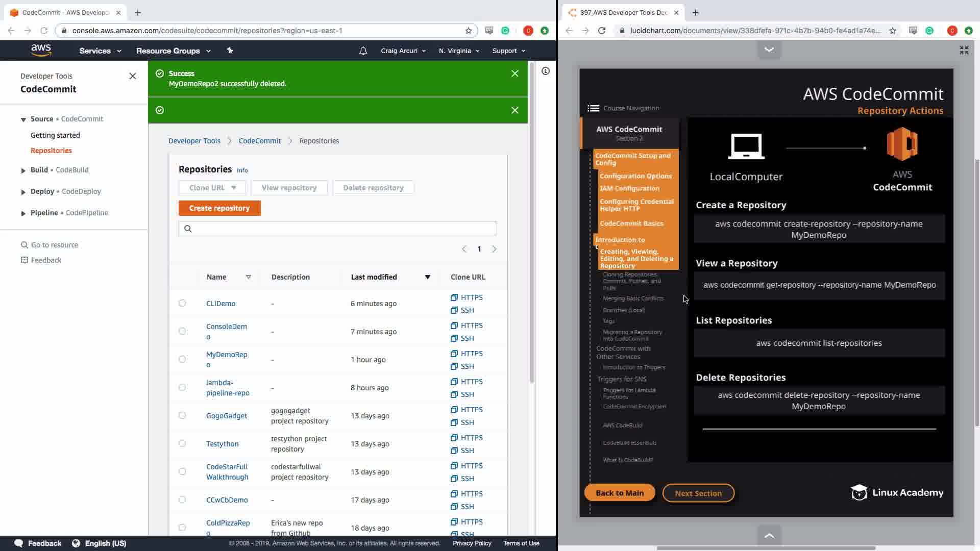Viewport: 980px width, 551px height.
Task: Copy HTTPS clone URL for CLIDemo
Action: [467, 297]
